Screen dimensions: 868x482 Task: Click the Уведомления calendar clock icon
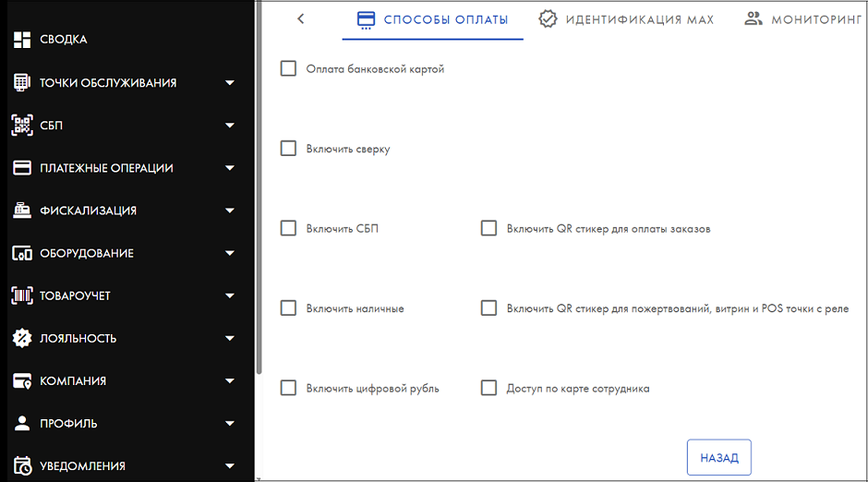(21, 466)
